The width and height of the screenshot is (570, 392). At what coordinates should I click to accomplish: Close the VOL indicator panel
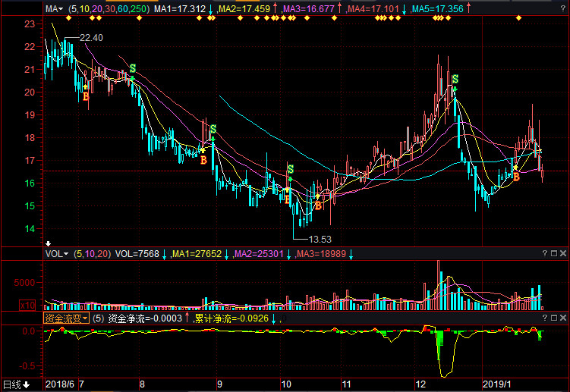(x=564, y=254)
